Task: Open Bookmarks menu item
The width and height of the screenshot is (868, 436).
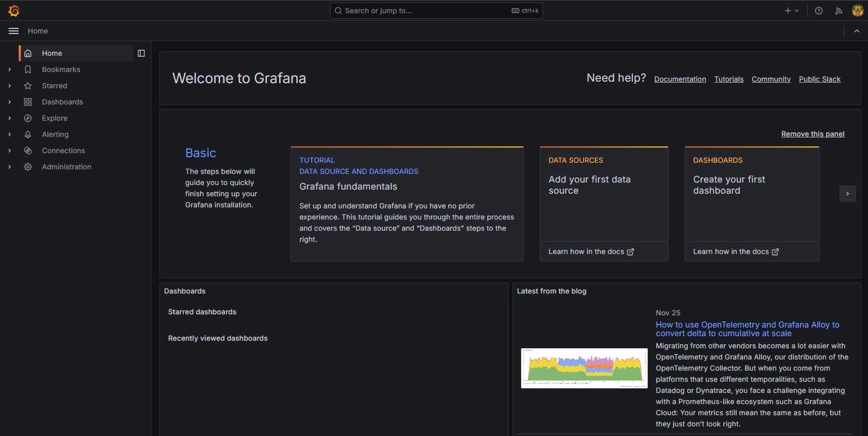Action: point(61,69)
